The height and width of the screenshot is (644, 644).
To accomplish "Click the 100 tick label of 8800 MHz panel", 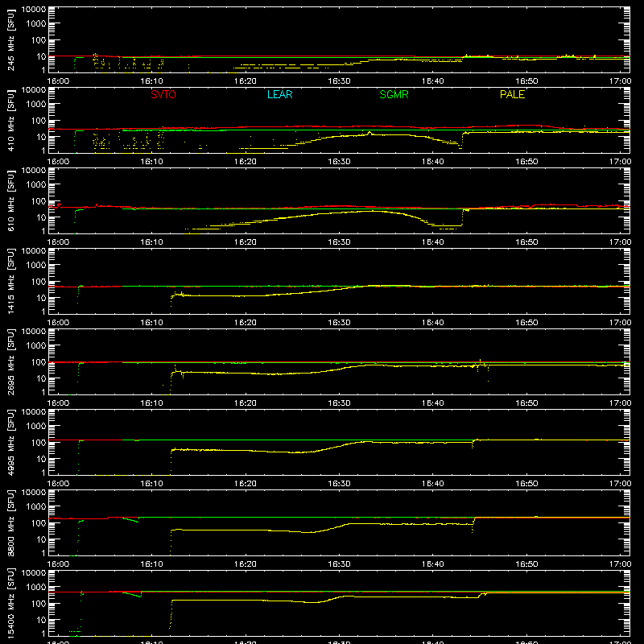I will tap(39, 522).
